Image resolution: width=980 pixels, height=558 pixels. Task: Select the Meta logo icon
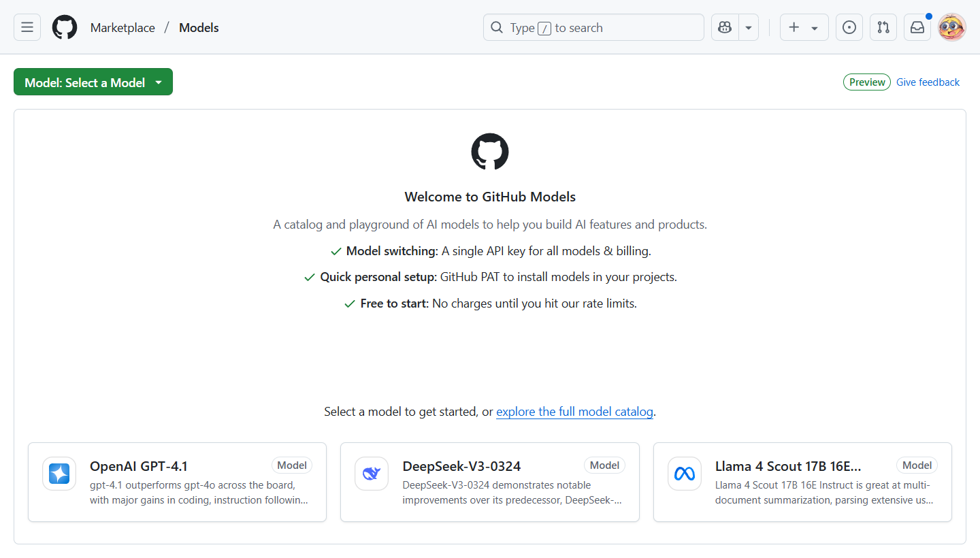point(684,474)
